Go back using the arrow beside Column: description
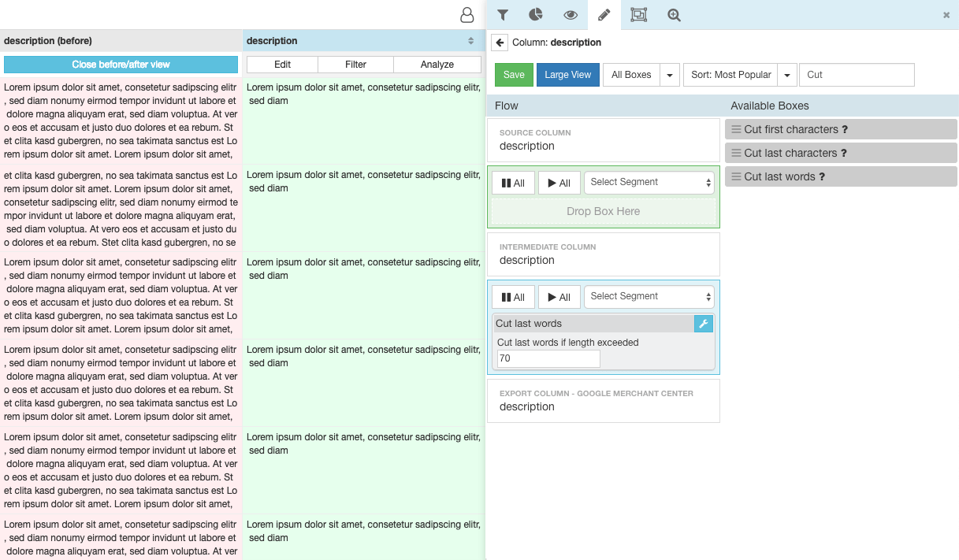Viewport: 959px width, 560px height. click(x=500, y=43)
